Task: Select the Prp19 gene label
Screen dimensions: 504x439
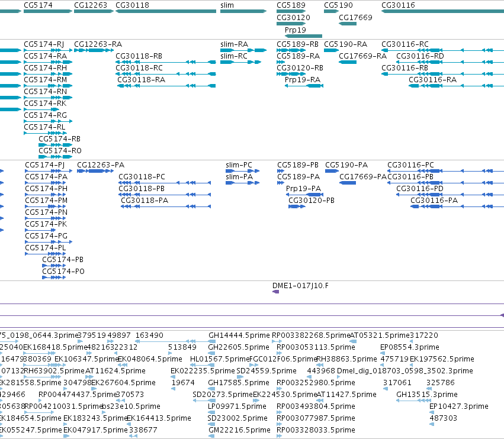Action: [x=295, y=30]
